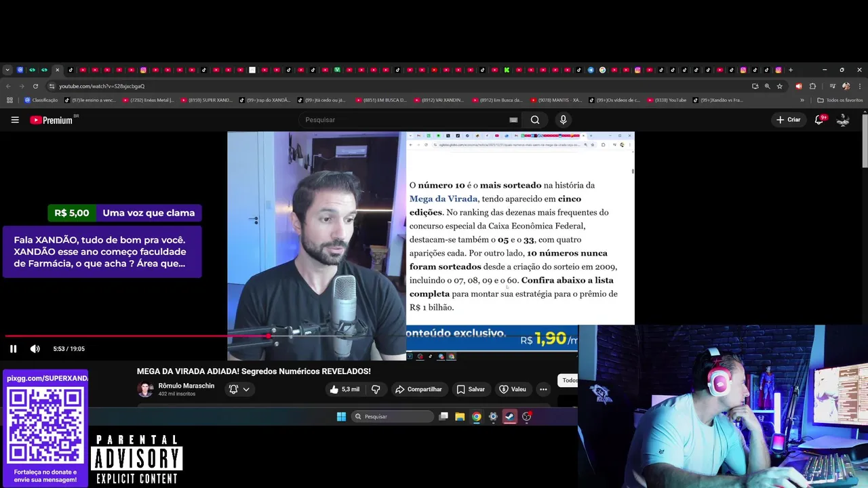Open the Windows Start button
868x488 pixels.
coord(341,417)
